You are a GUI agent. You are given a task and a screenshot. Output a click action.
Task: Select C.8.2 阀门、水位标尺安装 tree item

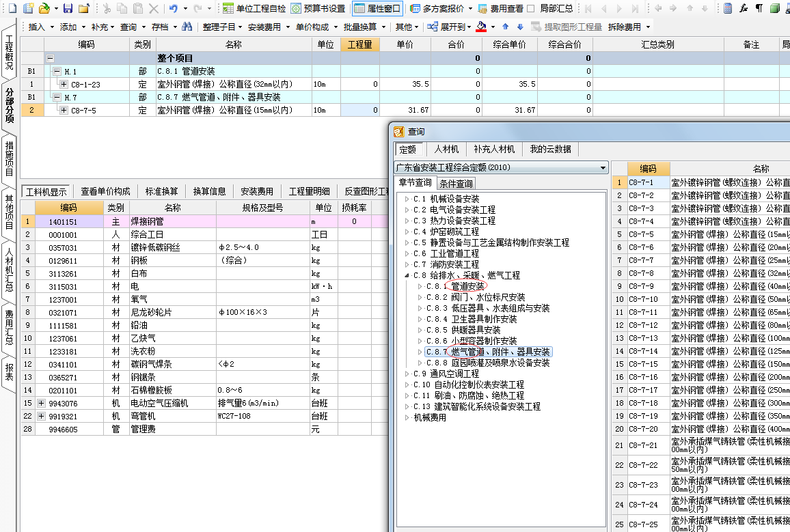(476, 298)
